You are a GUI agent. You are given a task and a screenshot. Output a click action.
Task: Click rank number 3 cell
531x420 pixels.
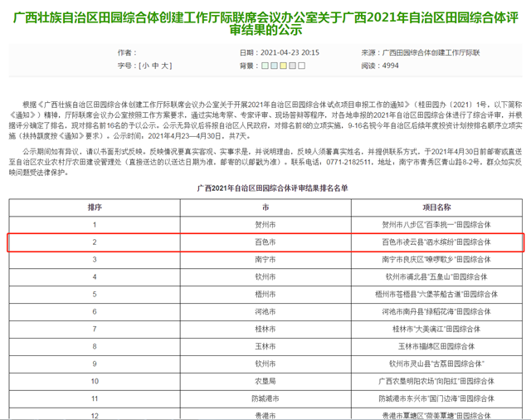(95, 260)
